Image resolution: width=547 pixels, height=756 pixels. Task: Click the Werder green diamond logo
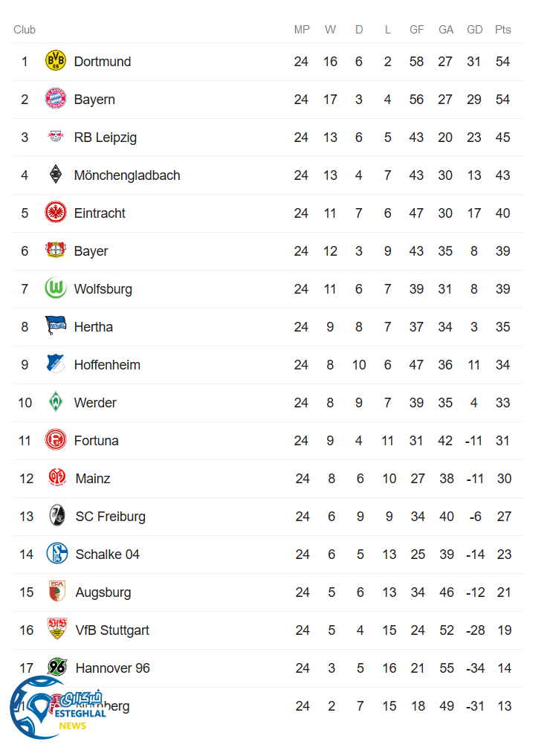click(x=56, y=403)
